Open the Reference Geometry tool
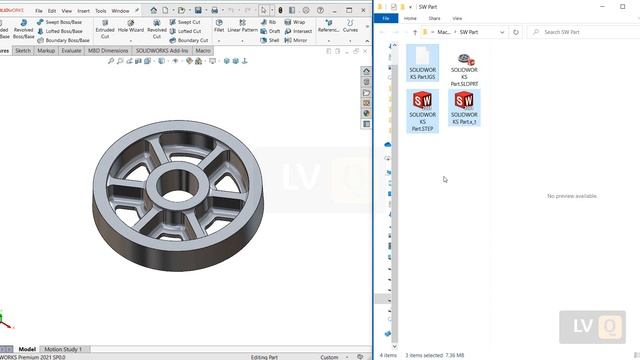Image resolution: width=640 pixels, height=360 pixels. [x=329, y=26]
